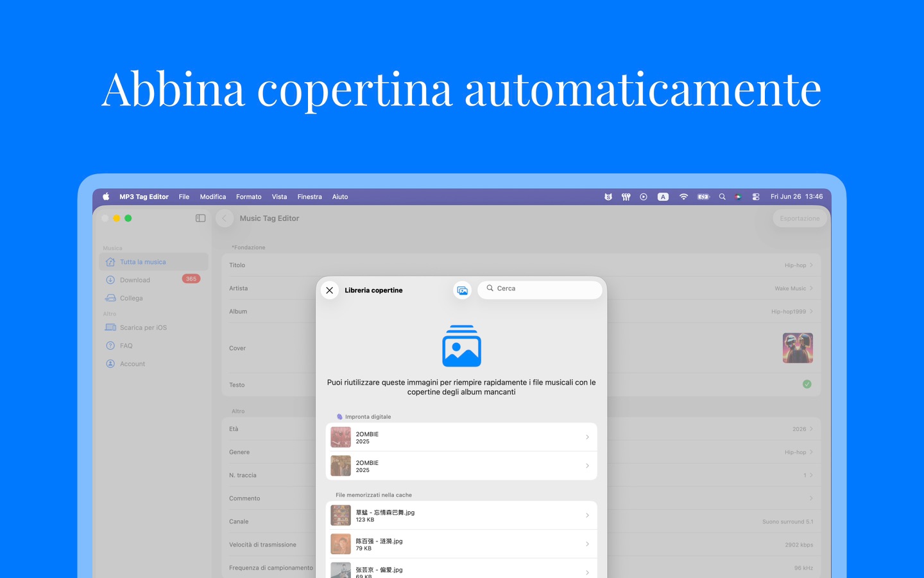Screen dimensions: 924x578
Task: Open Download in the sidebar
Action: (x=154, y=280)
